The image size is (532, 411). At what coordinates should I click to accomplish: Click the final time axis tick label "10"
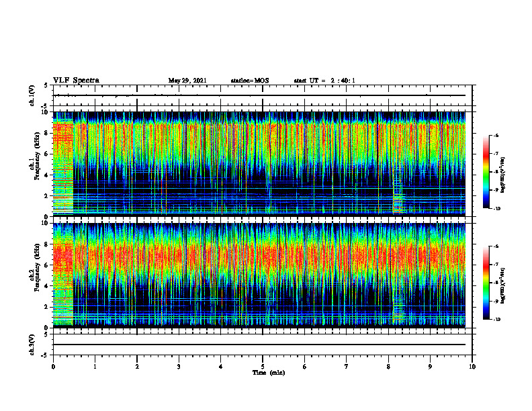coord(472,366)
